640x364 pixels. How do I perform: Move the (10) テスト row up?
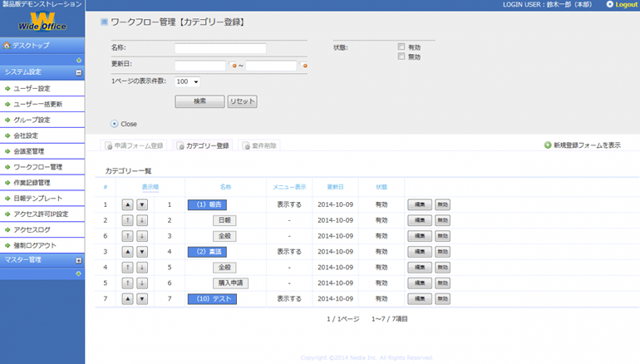tap(127, 298)
